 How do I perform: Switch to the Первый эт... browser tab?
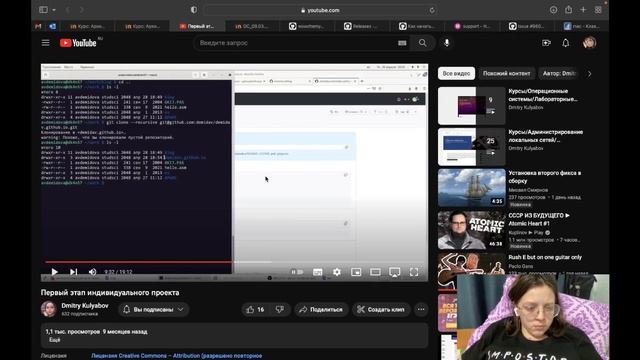coord(197,26)
